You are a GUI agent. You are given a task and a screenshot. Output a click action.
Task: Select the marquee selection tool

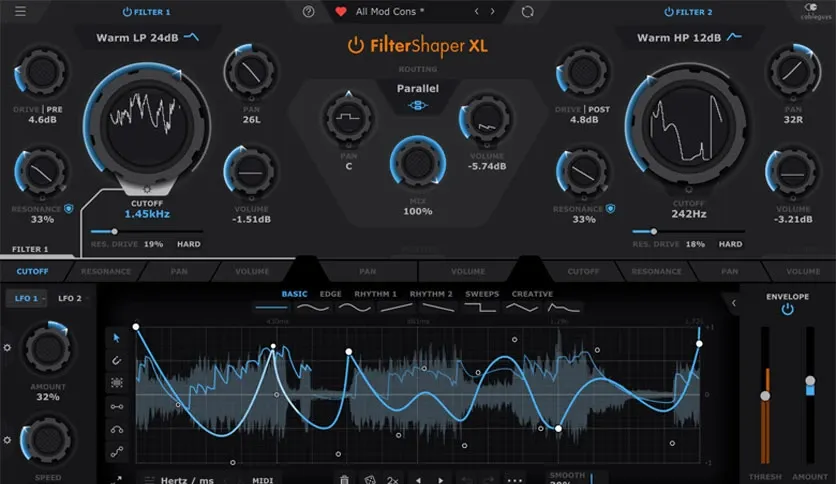(117, 383)
